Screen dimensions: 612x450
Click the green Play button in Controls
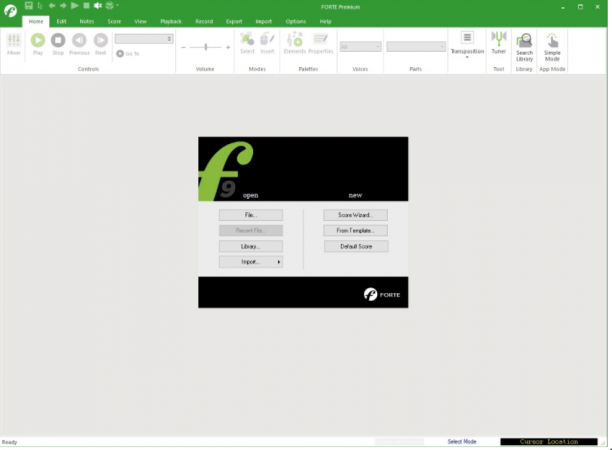(x=38, y=44)
